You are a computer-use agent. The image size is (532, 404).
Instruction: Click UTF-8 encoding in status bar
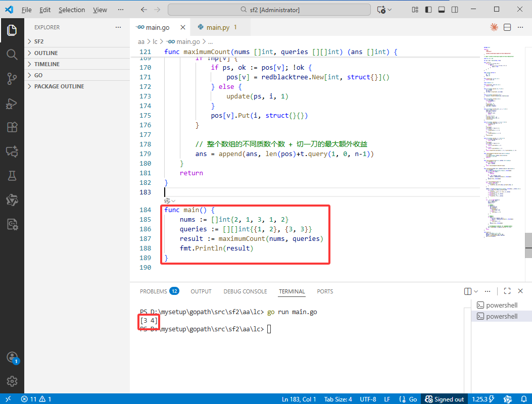click(368, 399)
